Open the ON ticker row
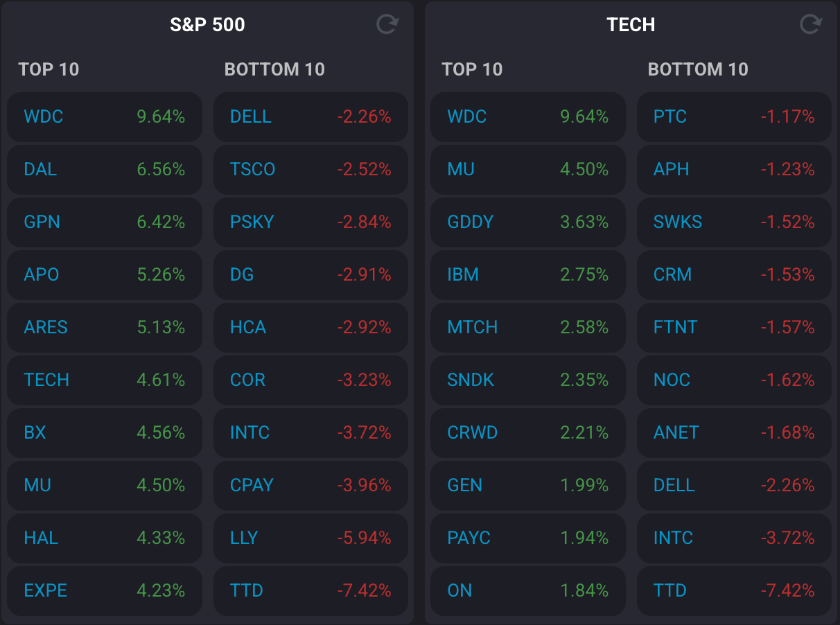The image size is (840, 625). coord(527,590)
